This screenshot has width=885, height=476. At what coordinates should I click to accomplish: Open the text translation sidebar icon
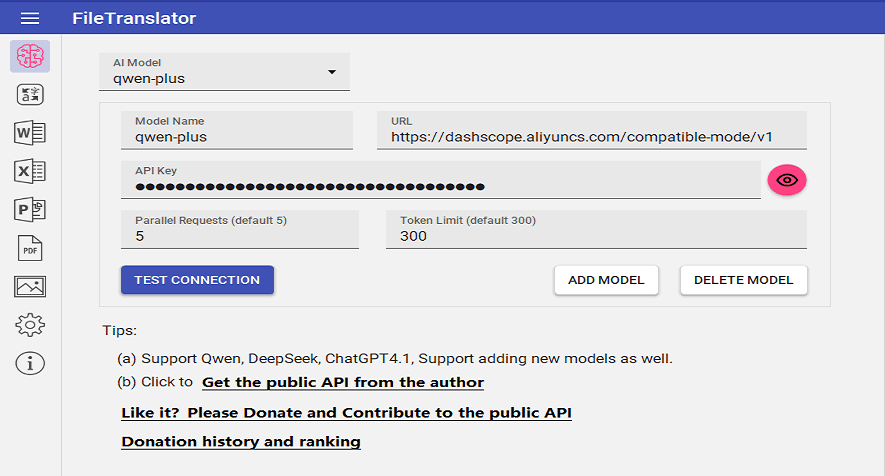30,95
